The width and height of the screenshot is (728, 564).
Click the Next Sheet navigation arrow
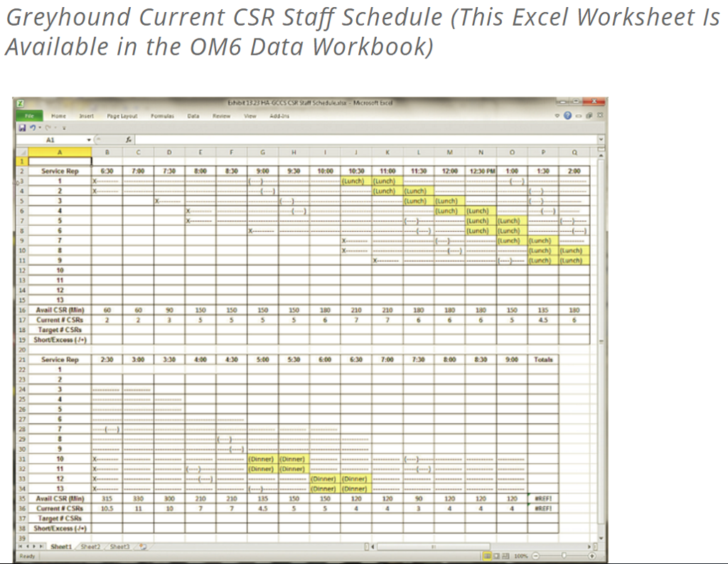click(33, 546)
